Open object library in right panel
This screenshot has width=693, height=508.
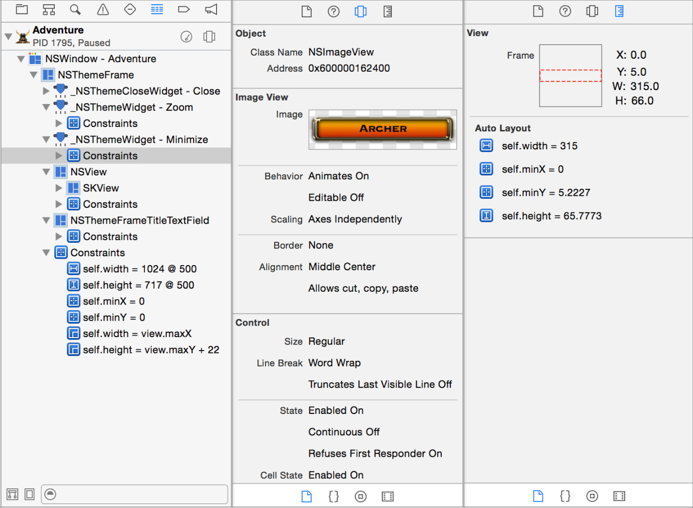[x=592, y=496]
